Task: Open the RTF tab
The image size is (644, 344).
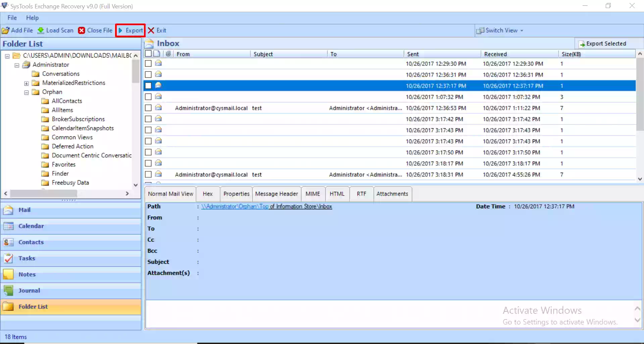Action: [361, 194]
